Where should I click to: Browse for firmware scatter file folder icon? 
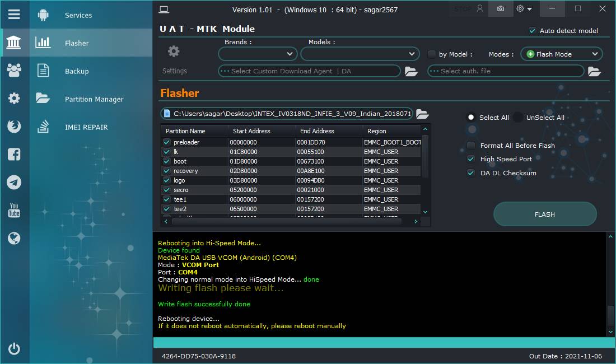(x=422, y=114)
